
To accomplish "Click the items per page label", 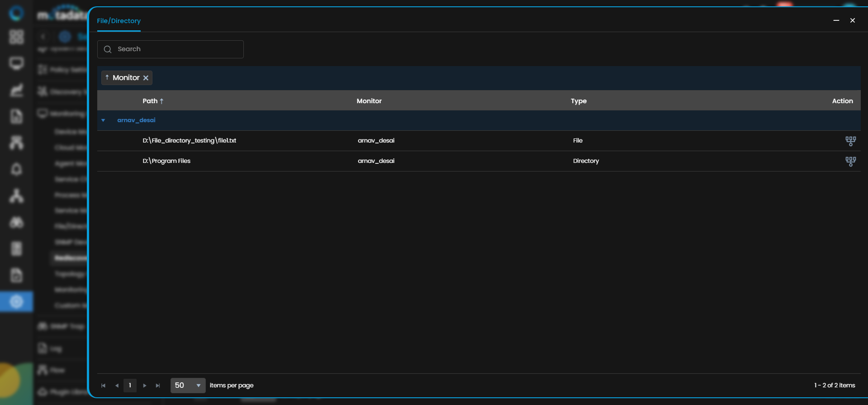I will click(x=232, y=386).
